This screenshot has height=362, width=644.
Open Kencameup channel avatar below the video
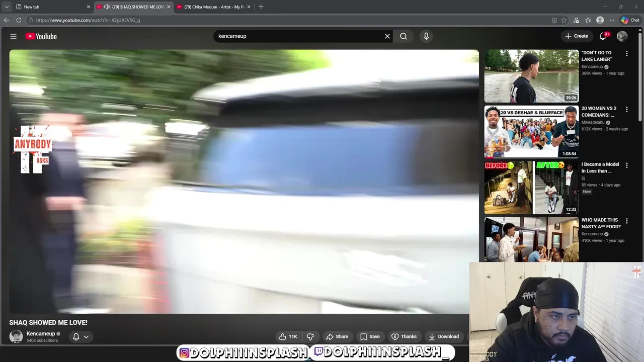pyautogui.click(x=16, y=336)
